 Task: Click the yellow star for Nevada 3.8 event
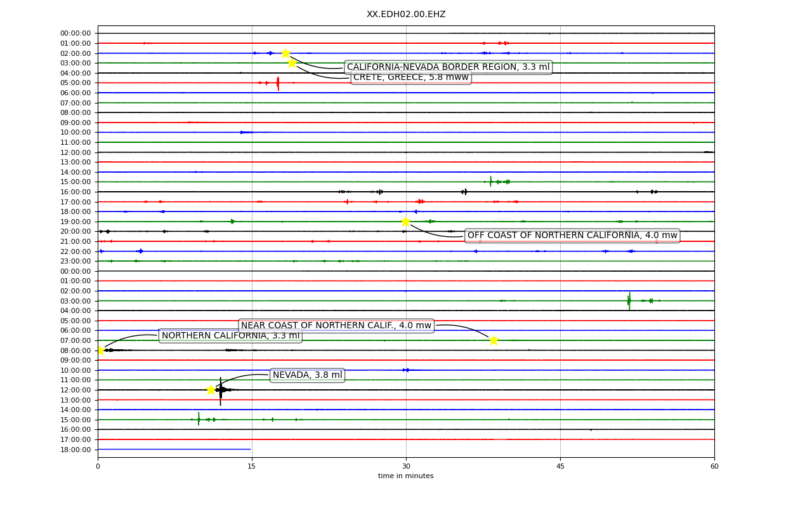[211, 390]
